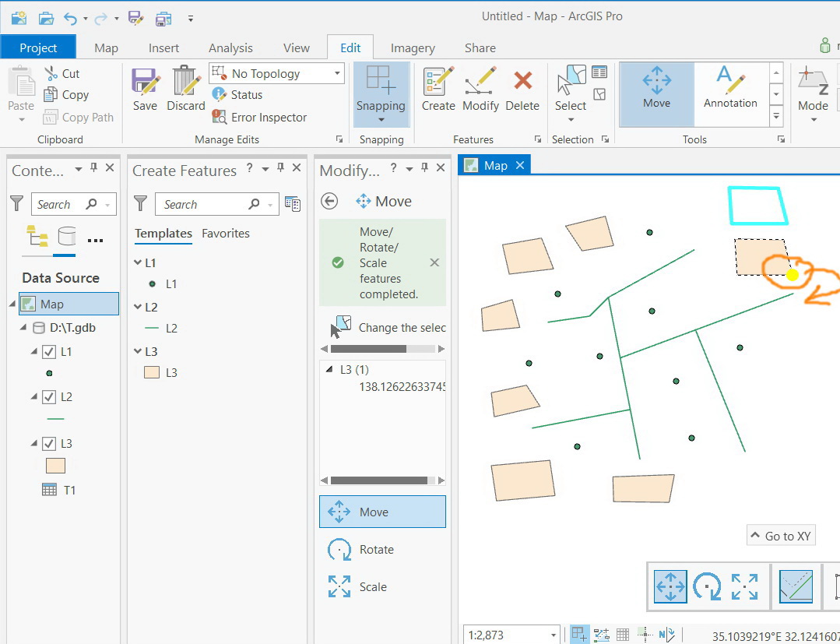The height and width of the screenshot is (644, 840).
Task: Open the No Topology dropdown
Action: (x=336, y=72)
